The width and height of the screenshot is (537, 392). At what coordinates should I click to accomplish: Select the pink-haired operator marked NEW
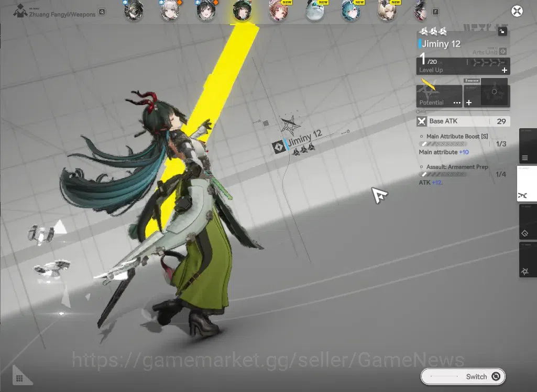click(278, 10)
